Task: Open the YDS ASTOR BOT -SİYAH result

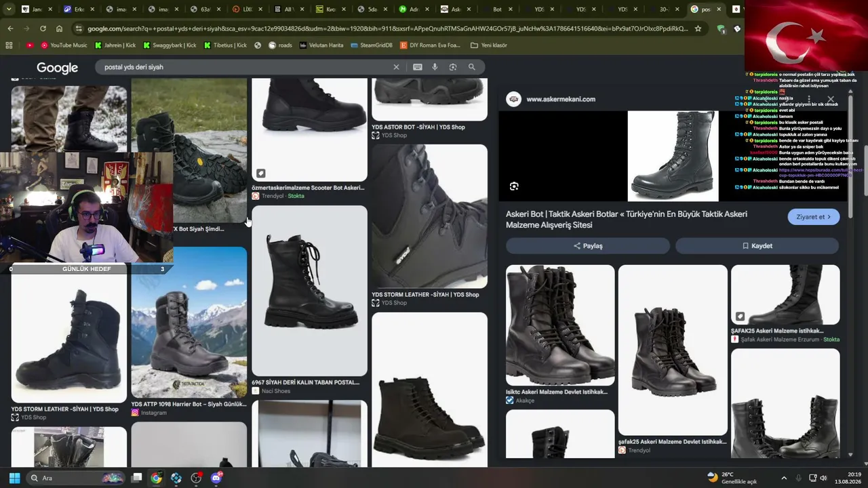Action: (x=418, y=127)
